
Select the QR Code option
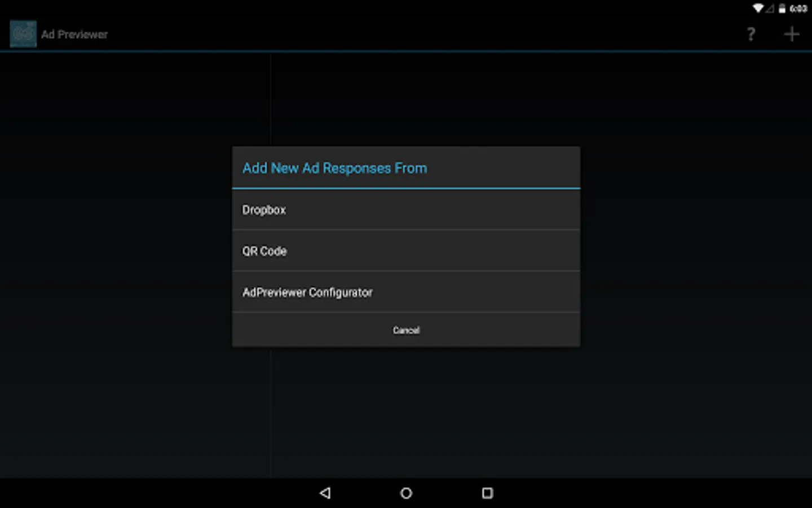coord(406,251)
